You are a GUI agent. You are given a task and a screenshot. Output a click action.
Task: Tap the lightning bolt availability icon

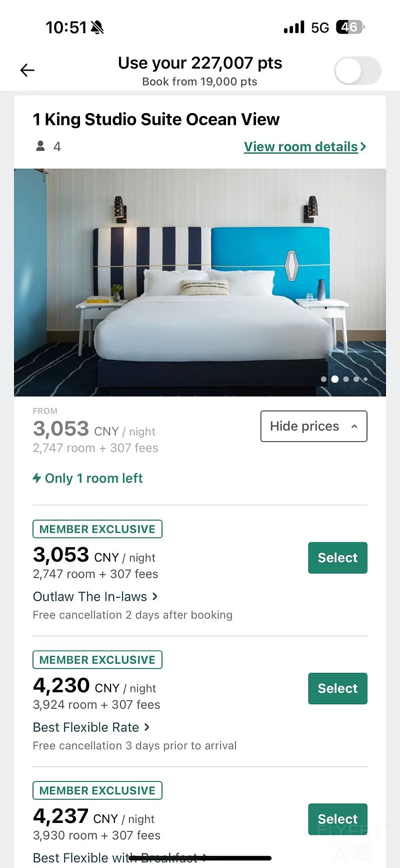click(x=37, y=478)
